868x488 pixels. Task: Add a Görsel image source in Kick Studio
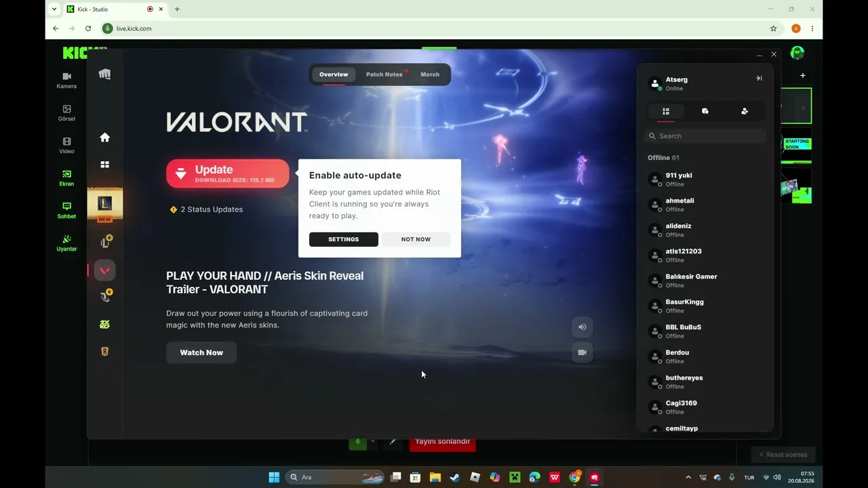pyautogui.click(x=66, y=113)
